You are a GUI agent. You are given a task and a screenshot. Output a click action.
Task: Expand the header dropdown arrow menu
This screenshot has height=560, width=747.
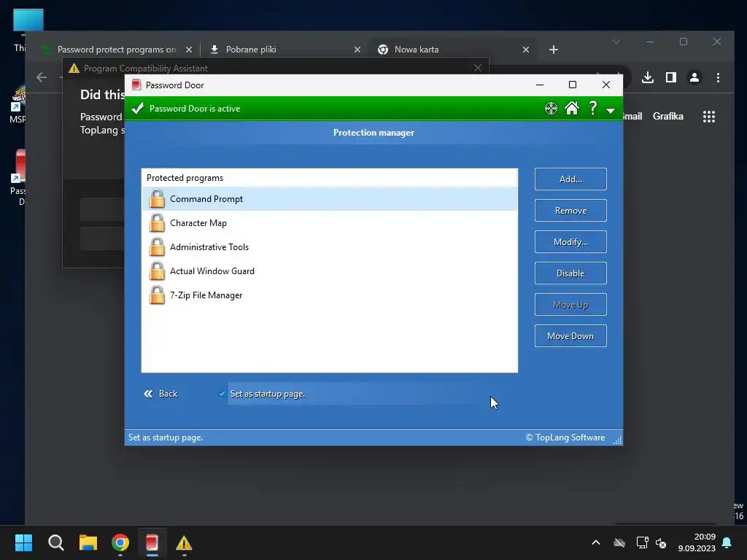[x=611, y=111]
